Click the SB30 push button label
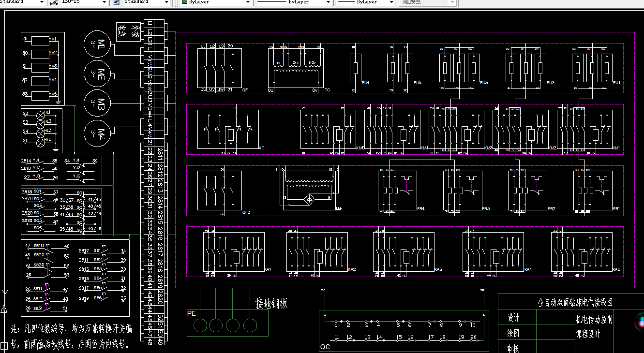This screenshot has height=353, width=644. [x=38, y=265]
